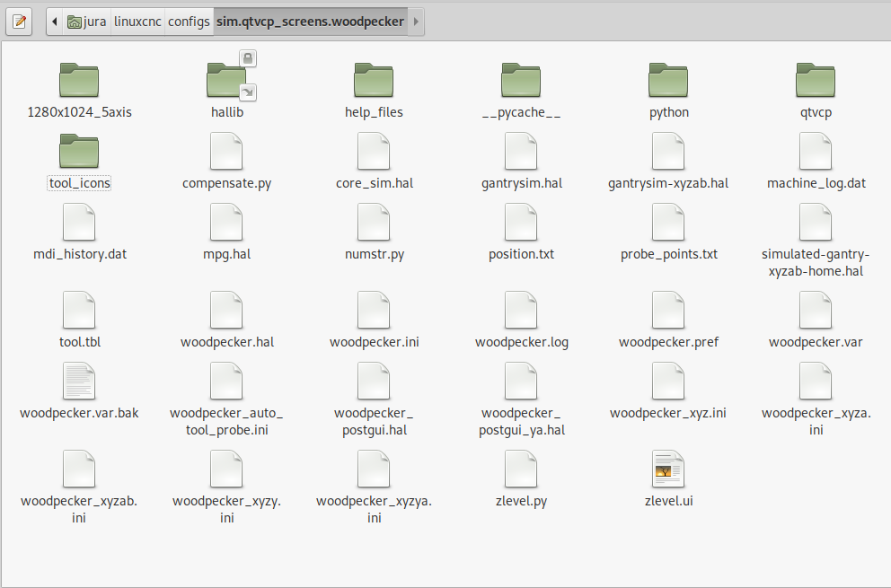Select the gantrysim.hal file icon

coord(521,151)
